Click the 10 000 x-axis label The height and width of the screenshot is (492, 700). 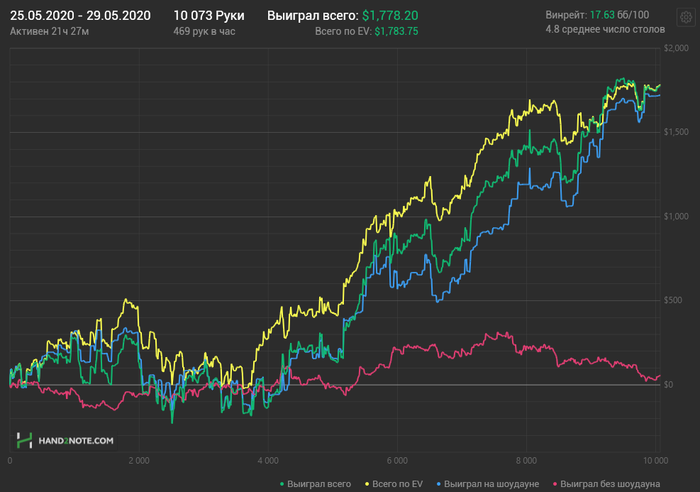tap(655, 461)
